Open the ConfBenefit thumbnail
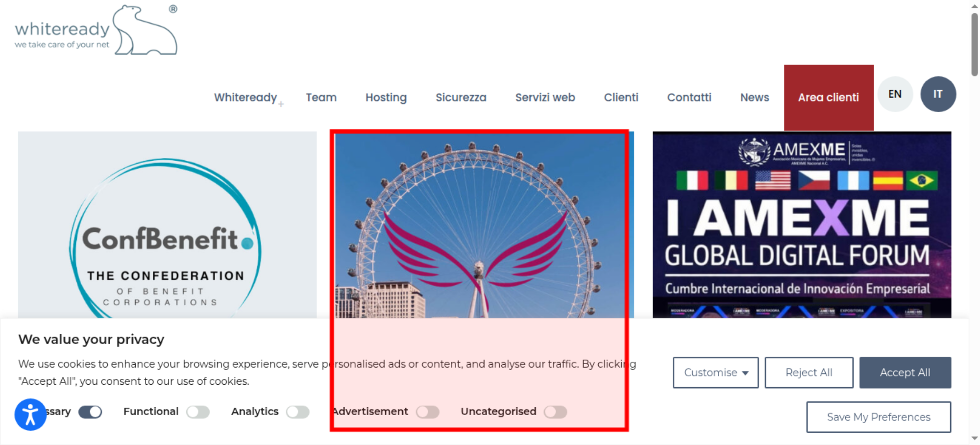Image resolution: width=980 pixels, height=445 pixels. tap(167, 224)
